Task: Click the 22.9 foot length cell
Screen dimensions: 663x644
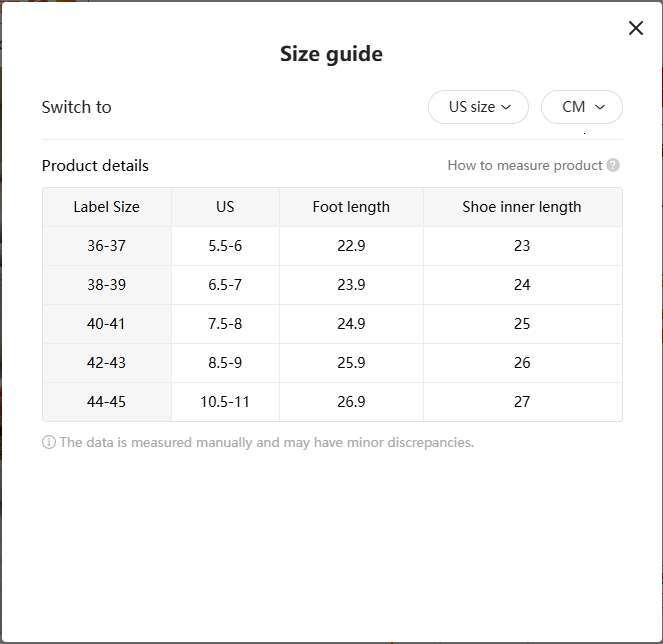Action: click(351, 246)
